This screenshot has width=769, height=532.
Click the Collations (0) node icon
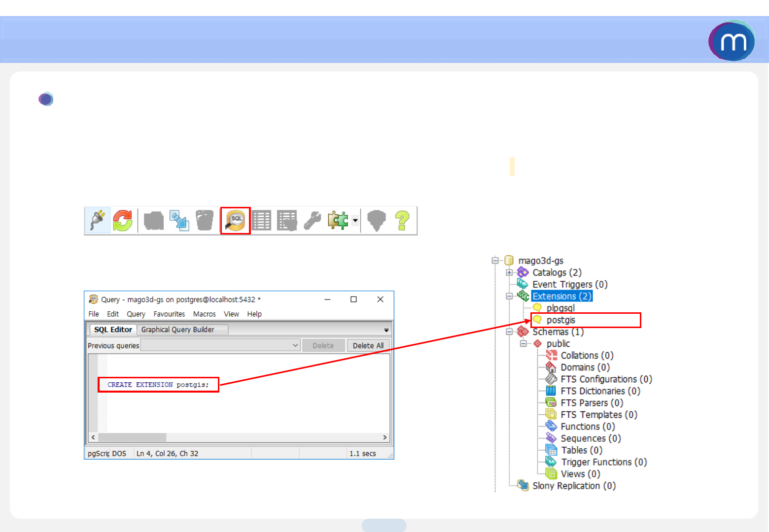pyautogui.click(x=551, y=355)
